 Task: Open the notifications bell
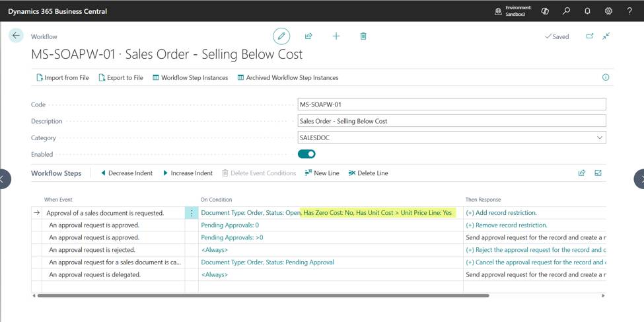click(587, 11)
